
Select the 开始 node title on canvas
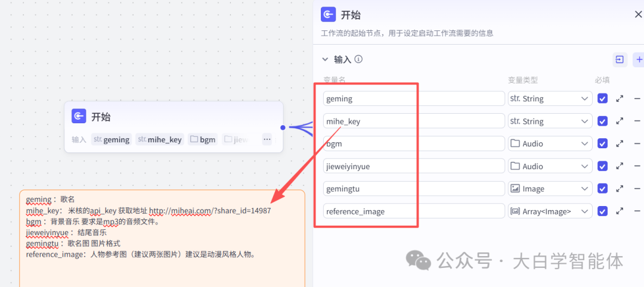[101, 117]
